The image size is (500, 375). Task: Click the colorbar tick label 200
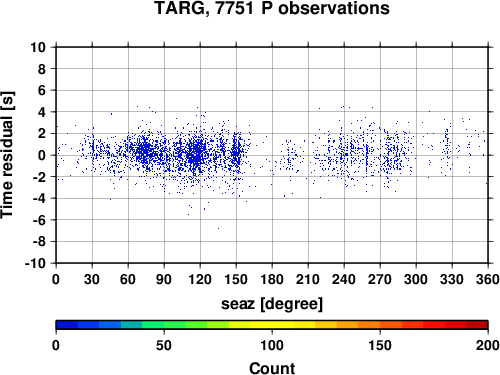pos(488,345)
